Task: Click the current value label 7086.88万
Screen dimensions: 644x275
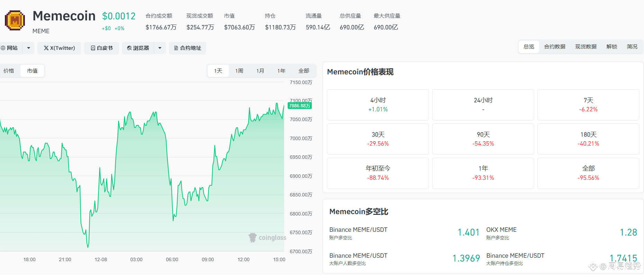Action: point(300,106)
